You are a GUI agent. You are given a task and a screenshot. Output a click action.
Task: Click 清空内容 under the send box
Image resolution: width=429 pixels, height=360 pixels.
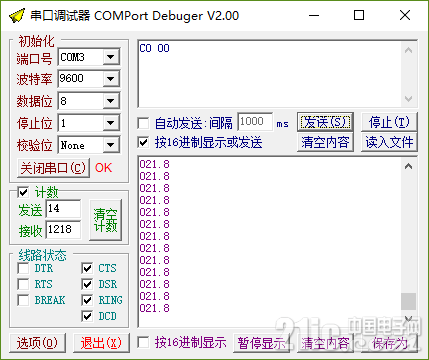point(325,142)
